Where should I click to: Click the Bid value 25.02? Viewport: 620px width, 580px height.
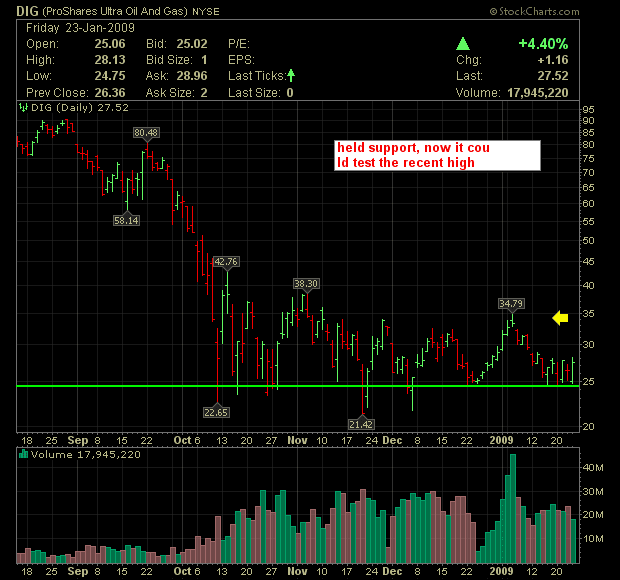click(x=192, y=43)
